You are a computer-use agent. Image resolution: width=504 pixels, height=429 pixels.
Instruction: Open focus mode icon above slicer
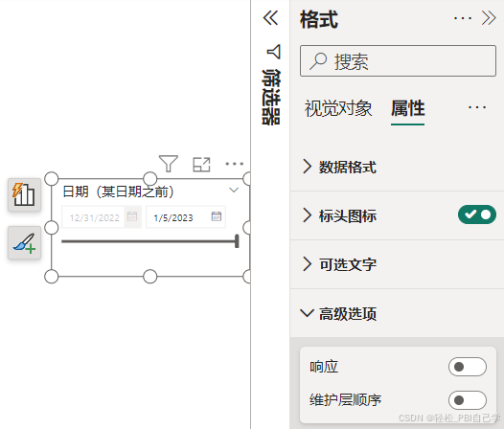click(x=201, y=164)
